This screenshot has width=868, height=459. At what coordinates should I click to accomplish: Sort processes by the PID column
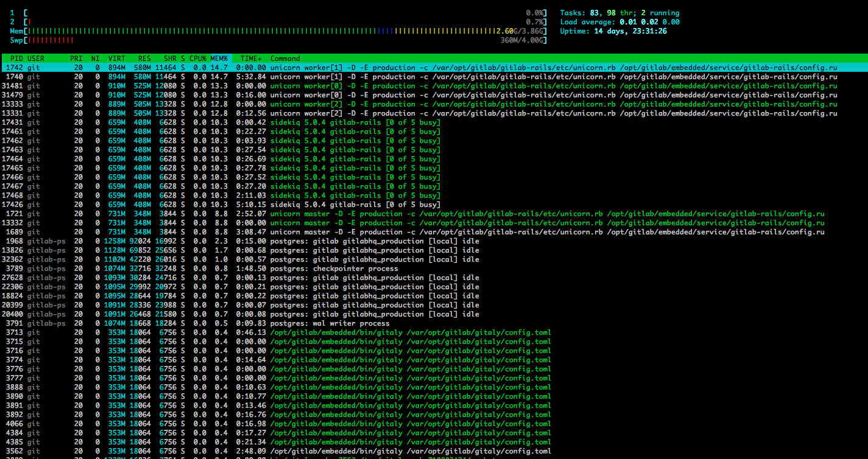click(x=16, y=58)
